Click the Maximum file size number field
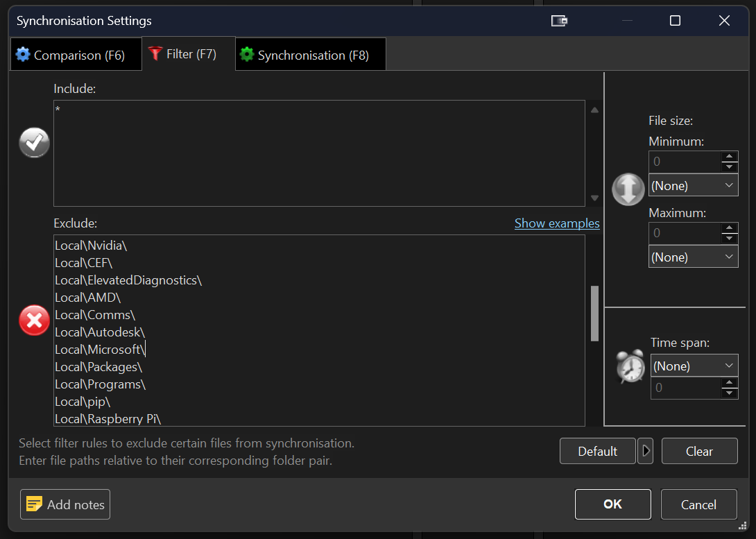 coord(685,233)
